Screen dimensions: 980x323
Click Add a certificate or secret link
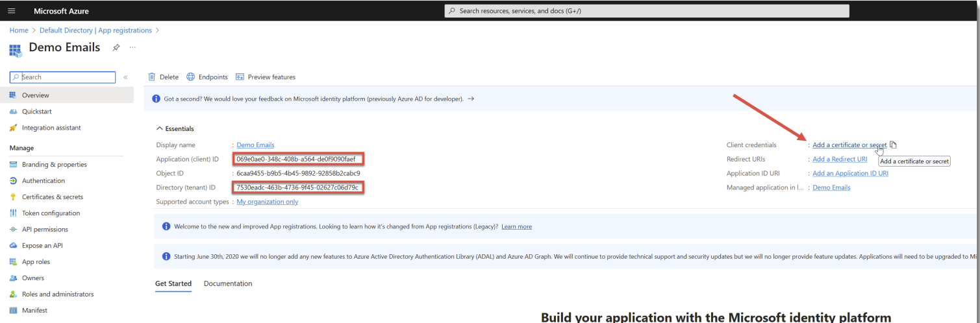point(849,145)
